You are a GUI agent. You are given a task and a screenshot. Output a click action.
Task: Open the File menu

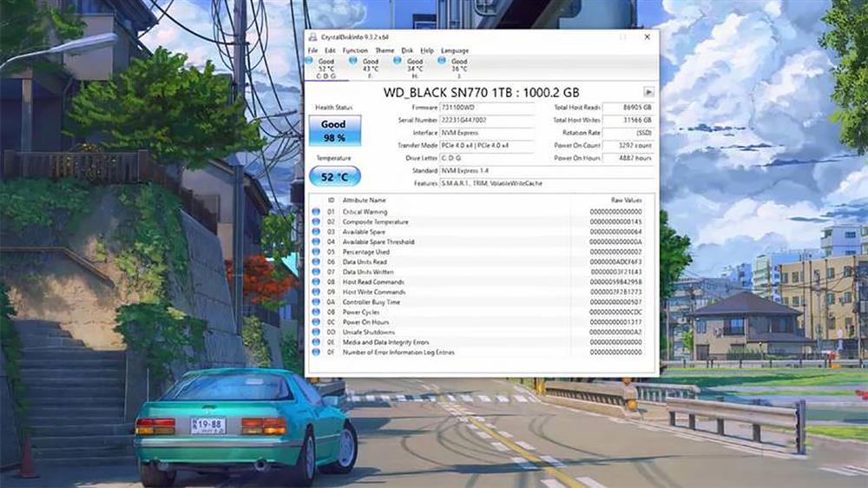(x=312, y=50)
